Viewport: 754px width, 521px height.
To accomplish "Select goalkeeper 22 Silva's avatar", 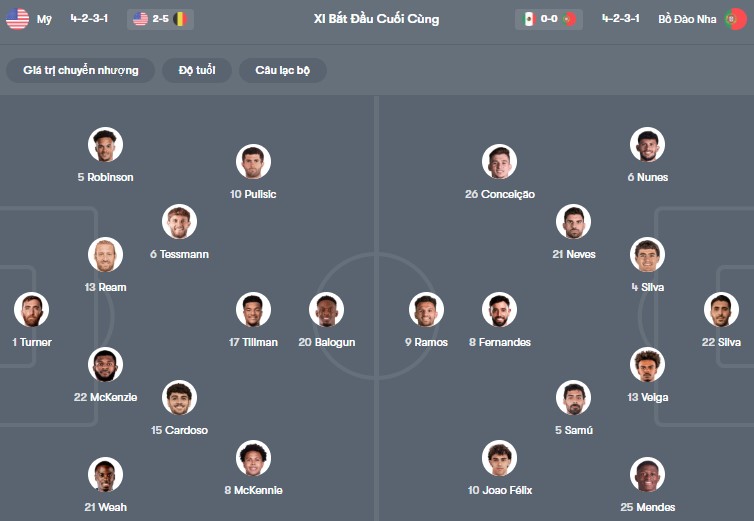I will coord(721,310).
